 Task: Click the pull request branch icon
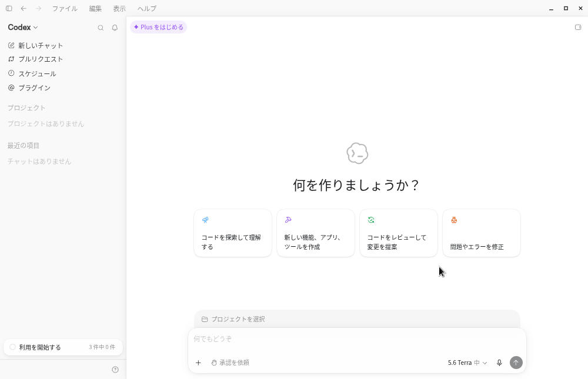[11, 59]
